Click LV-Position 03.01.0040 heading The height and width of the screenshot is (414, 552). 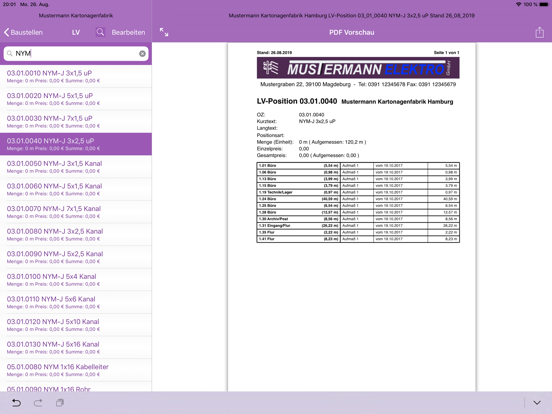(297, 101)
